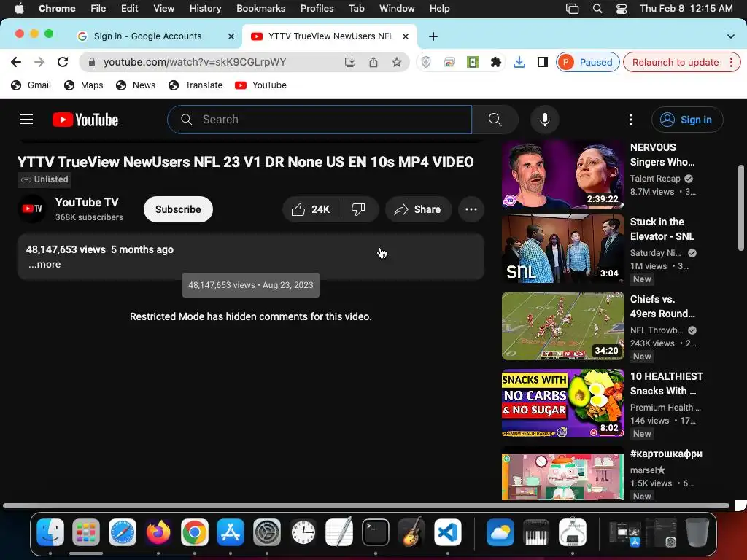
Task: Open more actions ellipsis under video
Action: pos(471,209)
